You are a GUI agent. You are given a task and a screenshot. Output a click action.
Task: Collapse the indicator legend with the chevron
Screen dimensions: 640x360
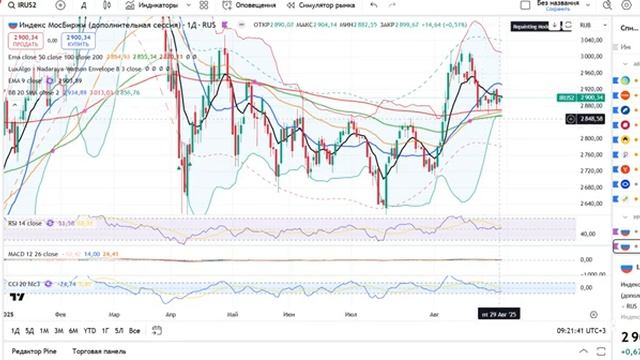[15, 106]
